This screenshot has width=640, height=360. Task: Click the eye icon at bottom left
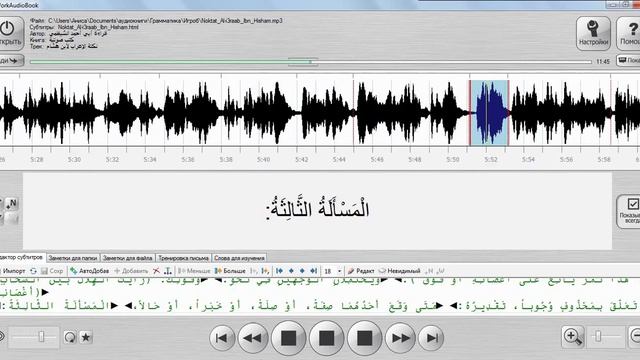pyautogui.click(x=2, y=337)
